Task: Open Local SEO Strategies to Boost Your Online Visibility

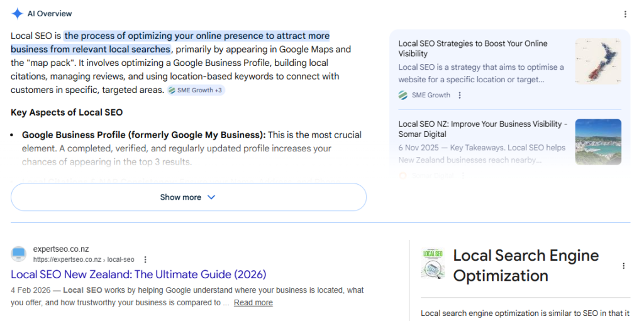Action: (473, 48)
